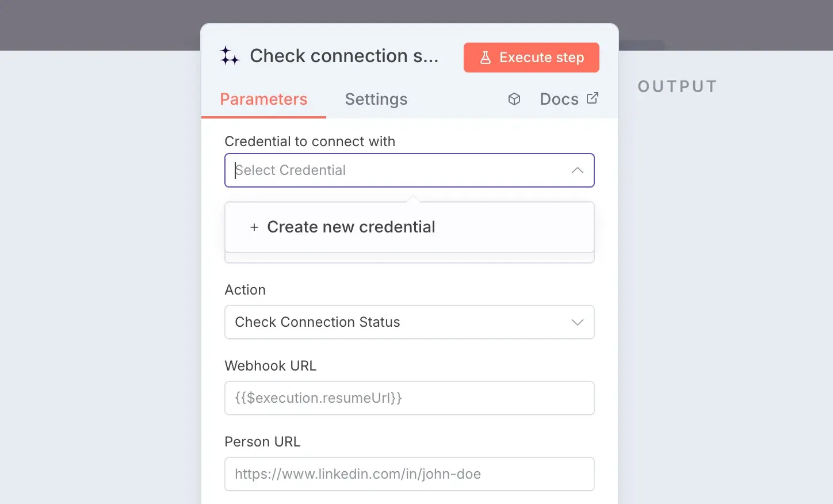Open the Check Connection Status selector
Viewport: 833px width, 504px height.
[x=410, y=322]
